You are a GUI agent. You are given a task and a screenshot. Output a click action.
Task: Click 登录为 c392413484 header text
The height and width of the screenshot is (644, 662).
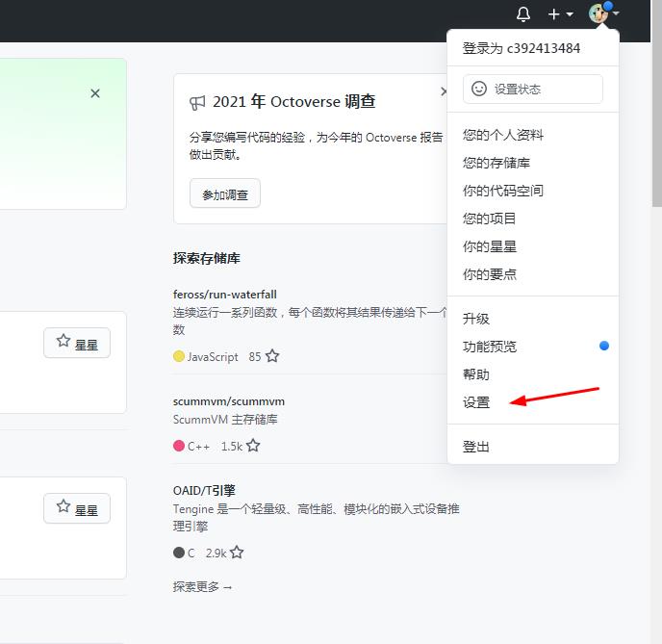522,48
